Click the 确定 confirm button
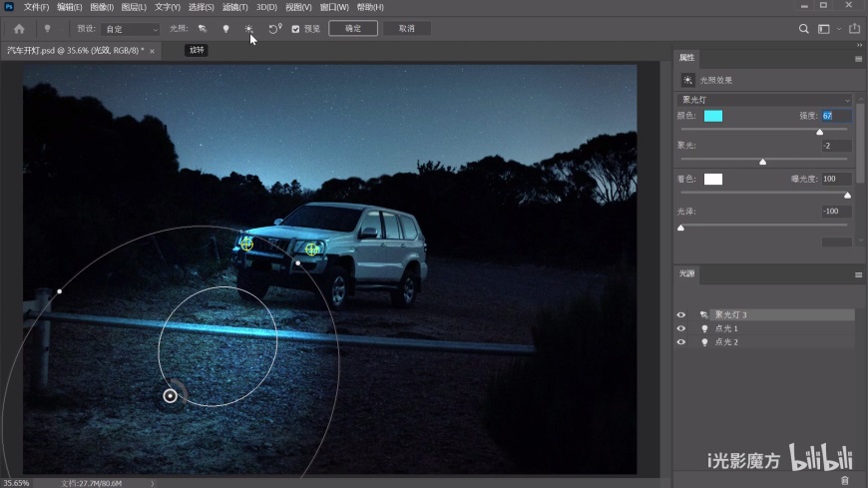868x488 pixels. click(353, 28)
